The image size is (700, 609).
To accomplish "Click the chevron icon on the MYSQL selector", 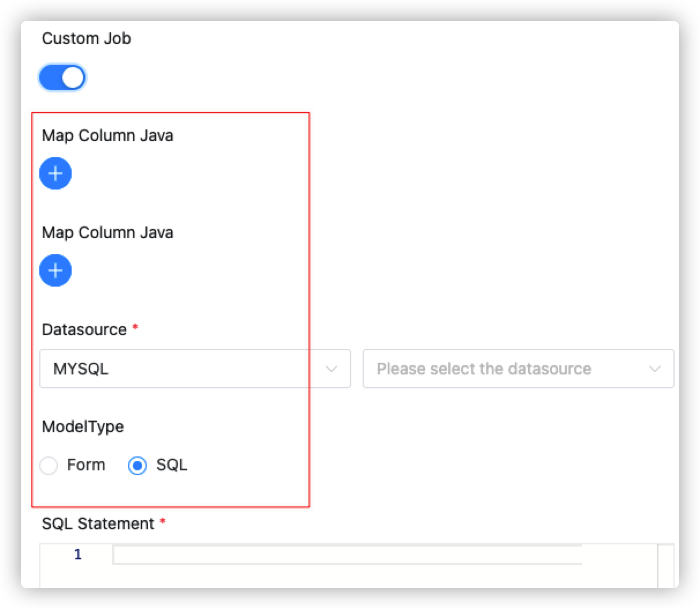I will pos(332,369).
